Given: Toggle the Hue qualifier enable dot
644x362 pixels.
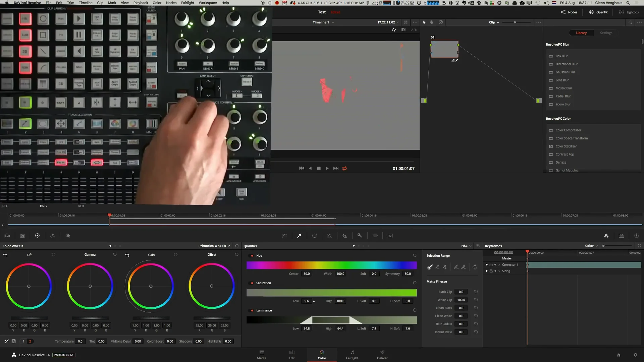Looking at the screenshot, I should tap(252, 256).
